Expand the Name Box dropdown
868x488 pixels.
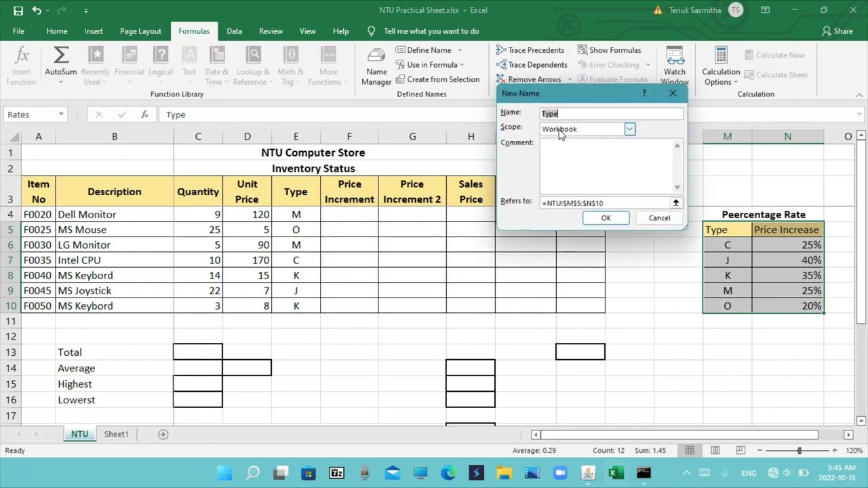61,115
